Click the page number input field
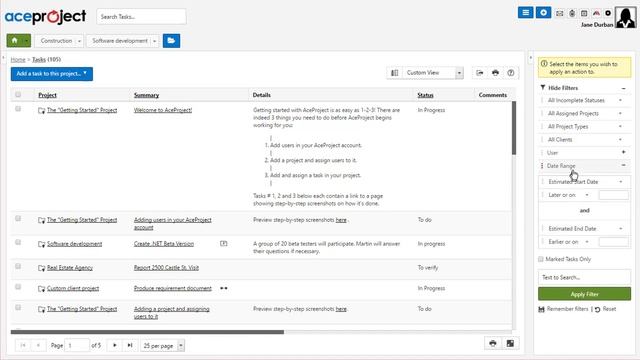The image size is (640, 360). (x=77, y=345)
